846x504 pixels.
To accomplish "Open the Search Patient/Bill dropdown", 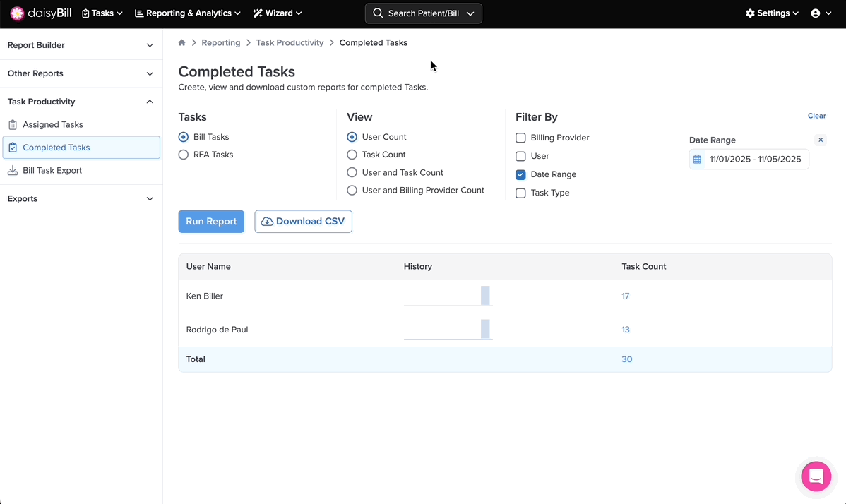I will click(x=424, y=13).
